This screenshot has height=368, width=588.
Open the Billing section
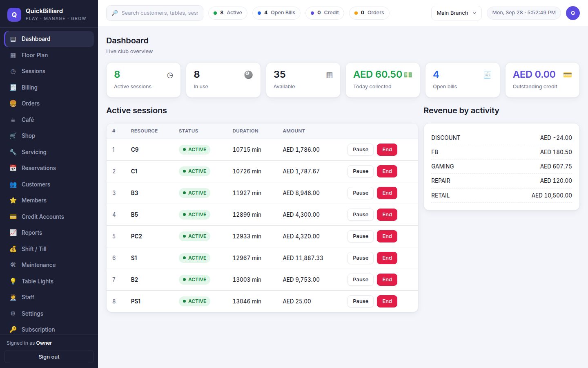tap(49, 88)
